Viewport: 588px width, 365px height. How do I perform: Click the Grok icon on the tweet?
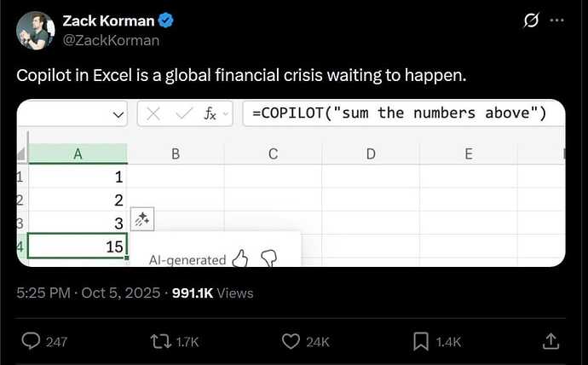[x=531, y=20]
